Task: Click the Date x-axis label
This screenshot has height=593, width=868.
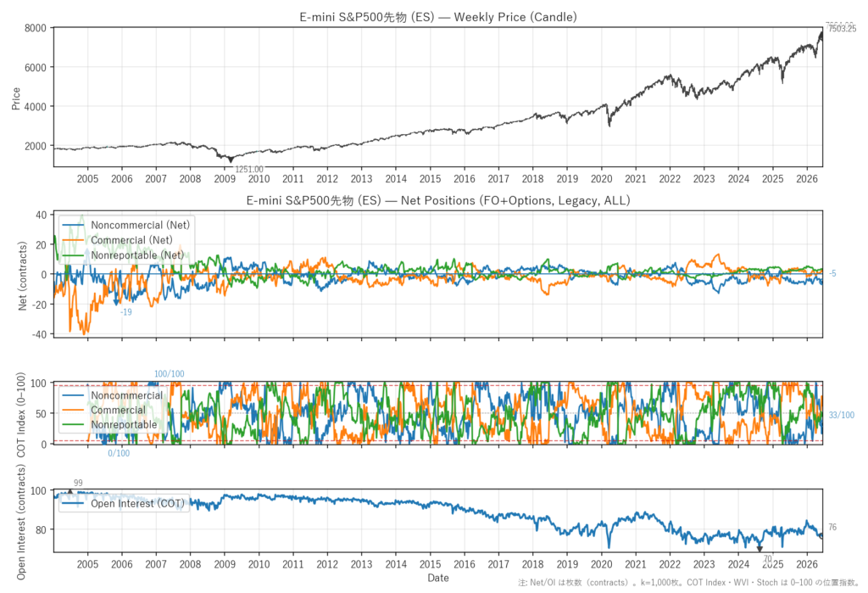Action: coord(438,578)
